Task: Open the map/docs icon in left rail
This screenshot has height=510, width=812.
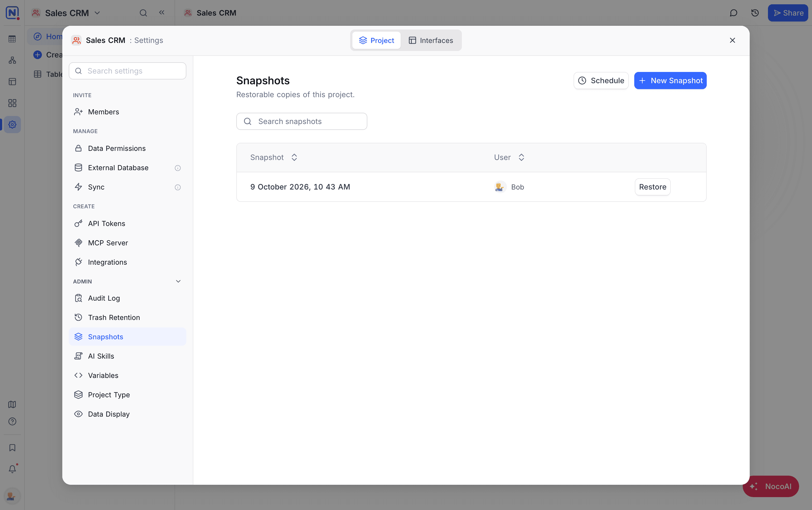Action: pos(12,404)
